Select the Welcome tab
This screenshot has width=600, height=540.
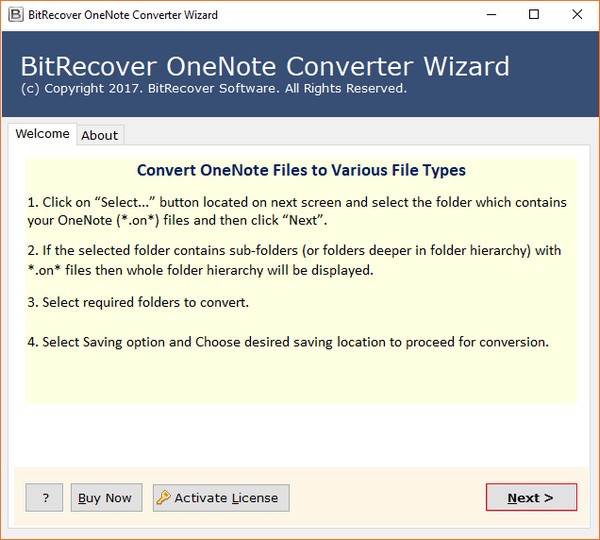pyautogui.click(x=42, y=134)
